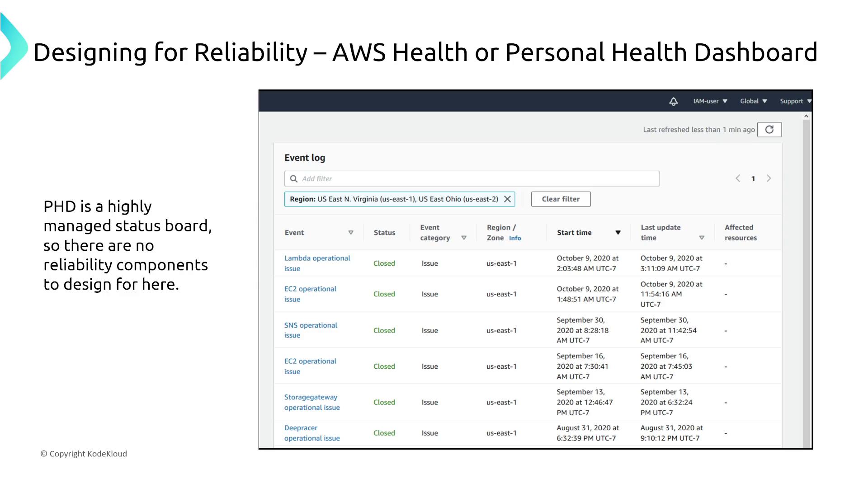Open the IAM-user account dropdown
The width and height of the screenshot is (868, 488).
(x=710, y=101)
